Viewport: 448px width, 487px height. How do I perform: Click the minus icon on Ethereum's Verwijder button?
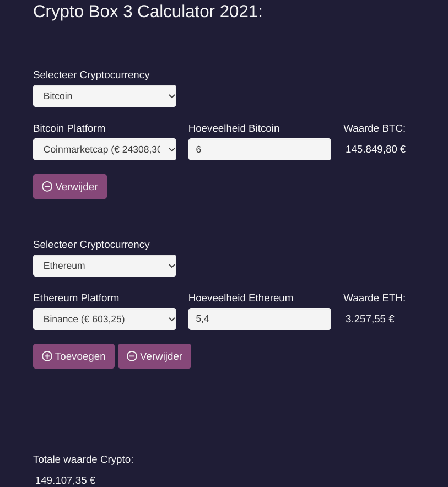point(132,356)
